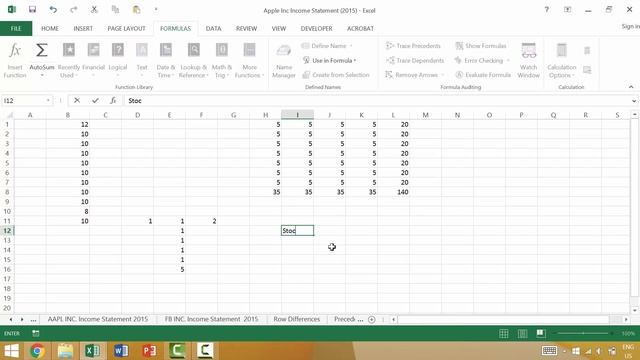The height and width of the screenshot is (360, 640).
Task: Open Math & Trig functions
Action: point(222,60)
